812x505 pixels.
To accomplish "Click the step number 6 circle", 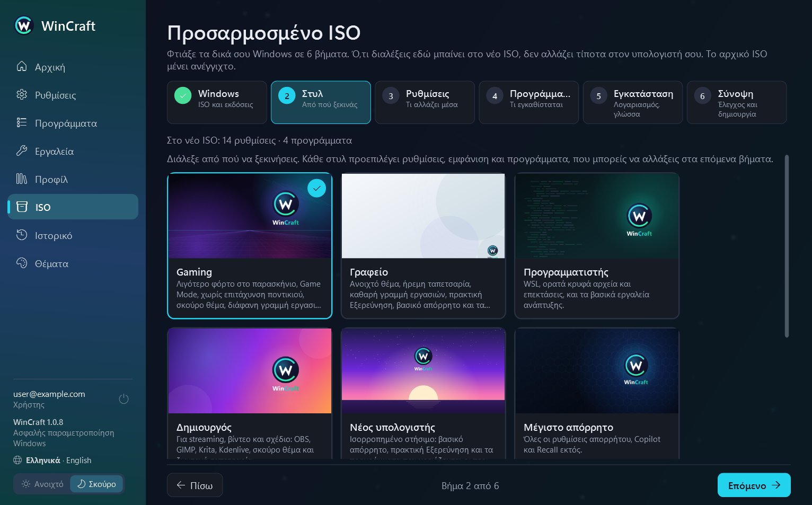I will [702, 96].
